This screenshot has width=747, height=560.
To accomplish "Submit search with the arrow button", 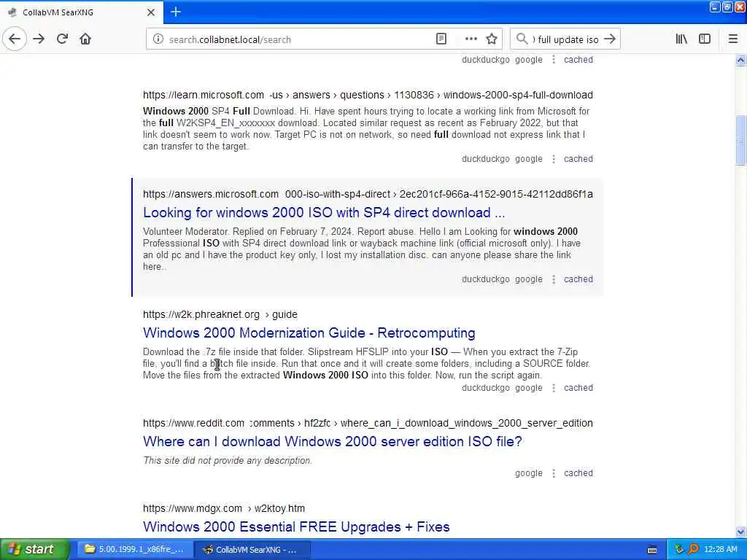I will pyautogui.click(x=610, y=39).
